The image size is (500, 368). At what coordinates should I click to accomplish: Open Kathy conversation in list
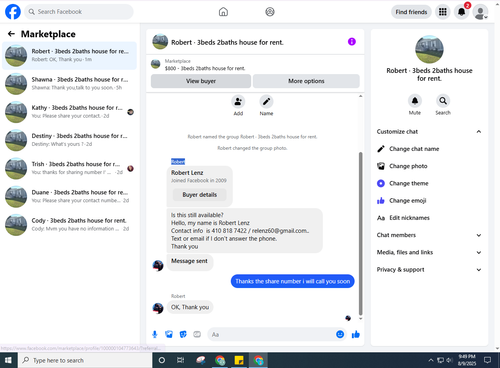click(69, 112)
